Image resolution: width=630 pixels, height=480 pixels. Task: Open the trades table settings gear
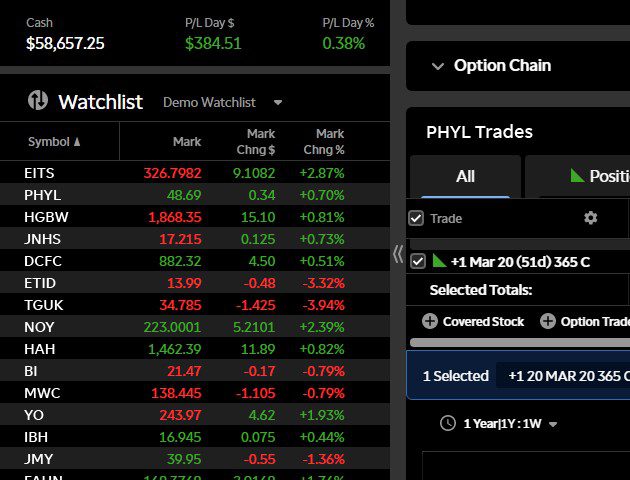pos(590,218)
